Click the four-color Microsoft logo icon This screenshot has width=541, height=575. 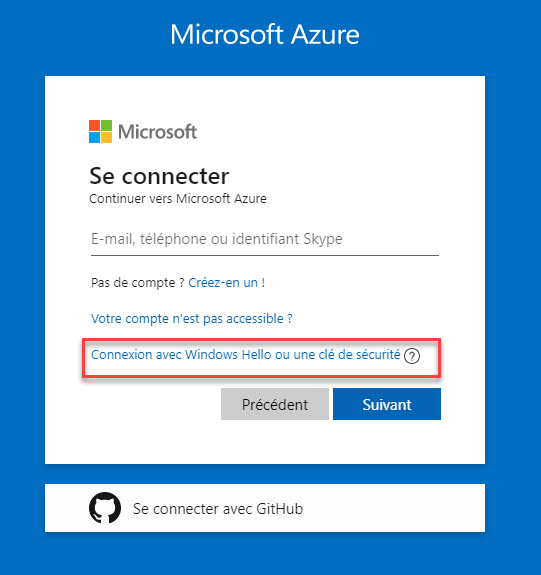click(x=100, y=131)
